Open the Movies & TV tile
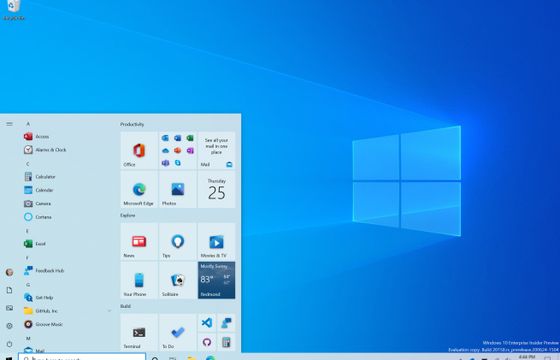The image size is (560, 360). click(x=216, y=241)
